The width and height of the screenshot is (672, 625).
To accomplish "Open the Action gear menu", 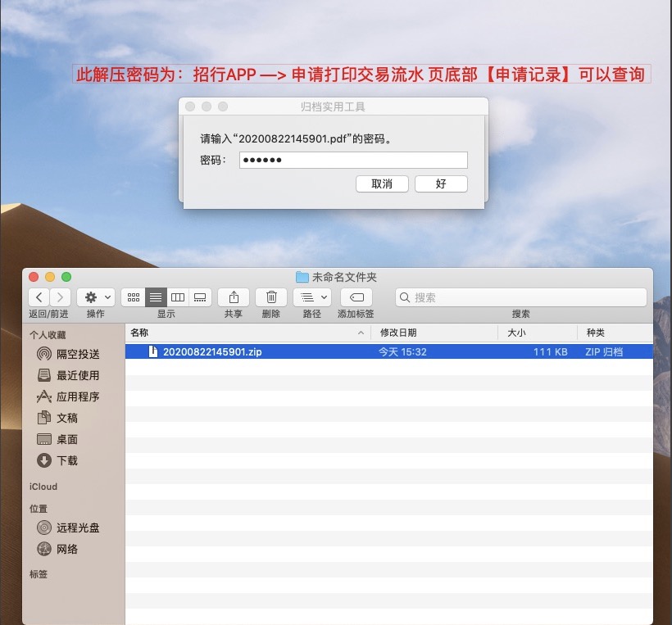I will point(96,297).
